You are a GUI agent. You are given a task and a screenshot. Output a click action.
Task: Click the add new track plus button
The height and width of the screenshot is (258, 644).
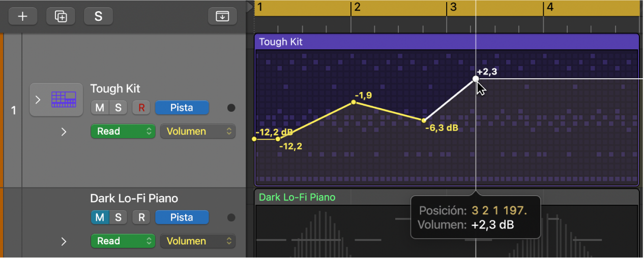22,16
